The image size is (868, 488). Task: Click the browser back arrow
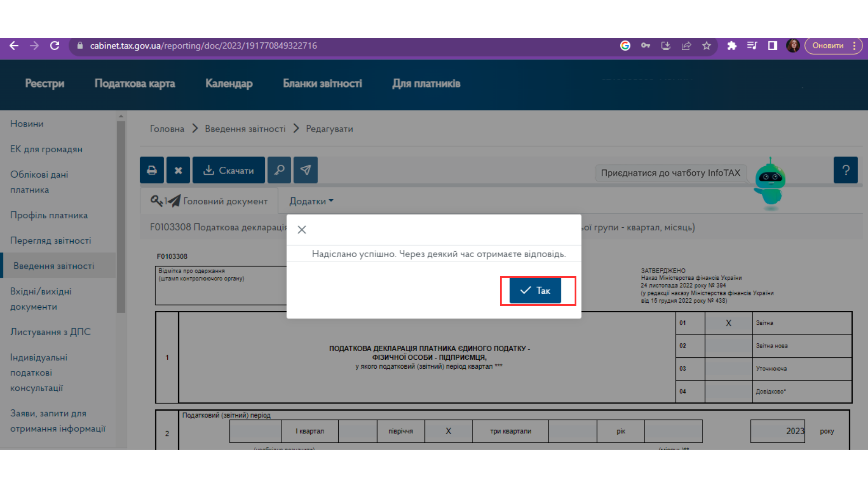(x=14, y=46)
